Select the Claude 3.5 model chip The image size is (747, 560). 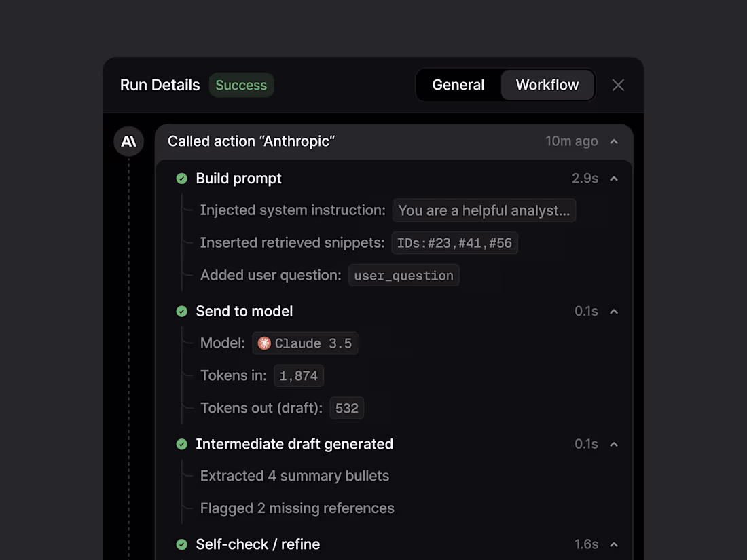tap(305, 343)
